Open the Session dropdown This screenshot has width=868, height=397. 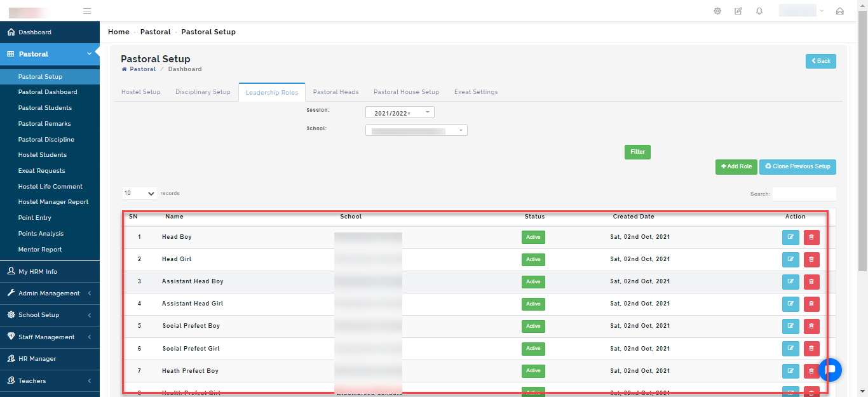400,112
